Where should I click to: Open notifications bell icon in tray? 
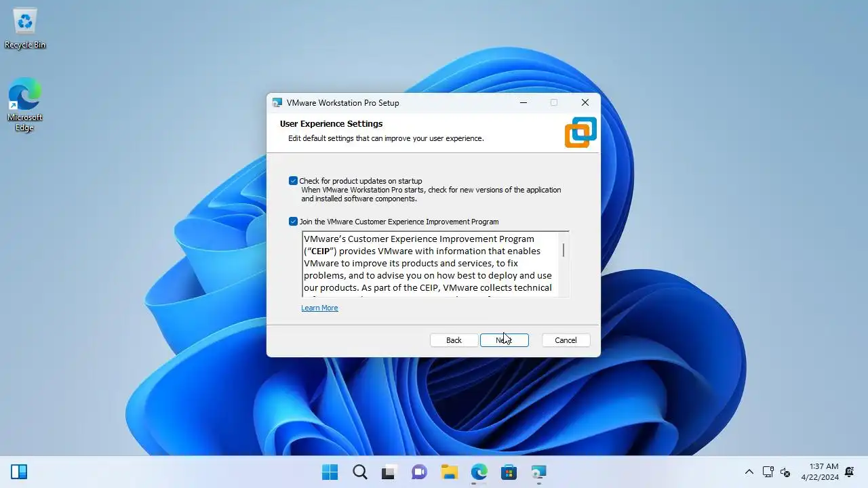pos(849,472)
